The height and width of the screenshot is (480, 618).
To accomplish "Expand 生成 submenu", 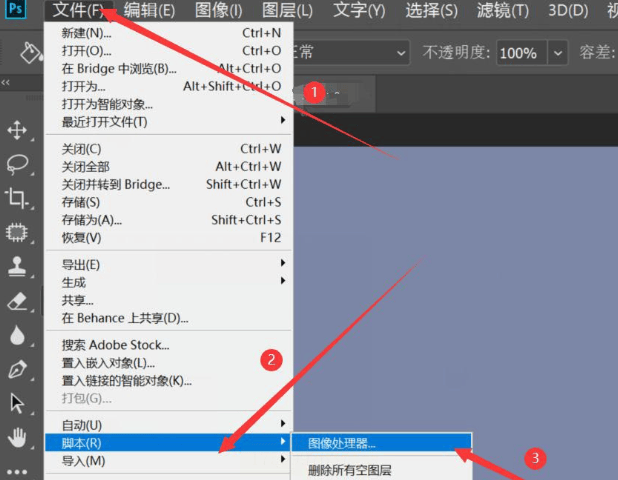I will click(169, 282).
